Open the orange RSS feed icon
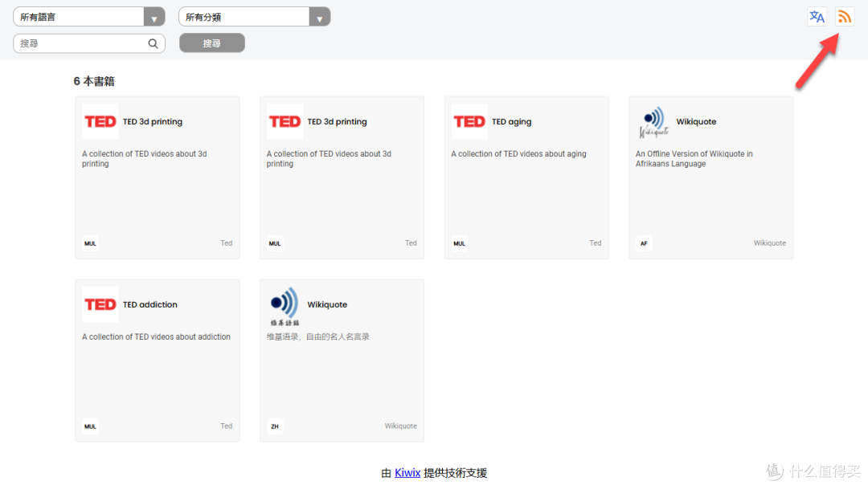 [x=844, y=17]
